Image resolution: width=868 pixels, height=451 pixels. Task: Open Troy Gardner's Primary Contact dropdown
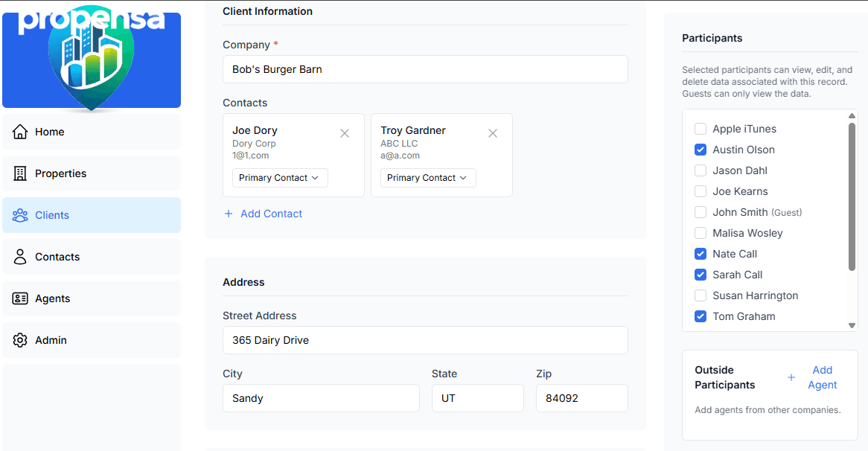pyautogui.click(x=427, y=177)
